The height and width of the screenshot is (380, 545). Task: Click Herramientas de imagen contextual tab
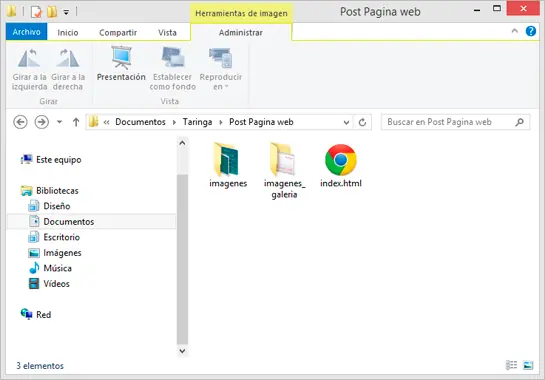(x=241, y=13)
